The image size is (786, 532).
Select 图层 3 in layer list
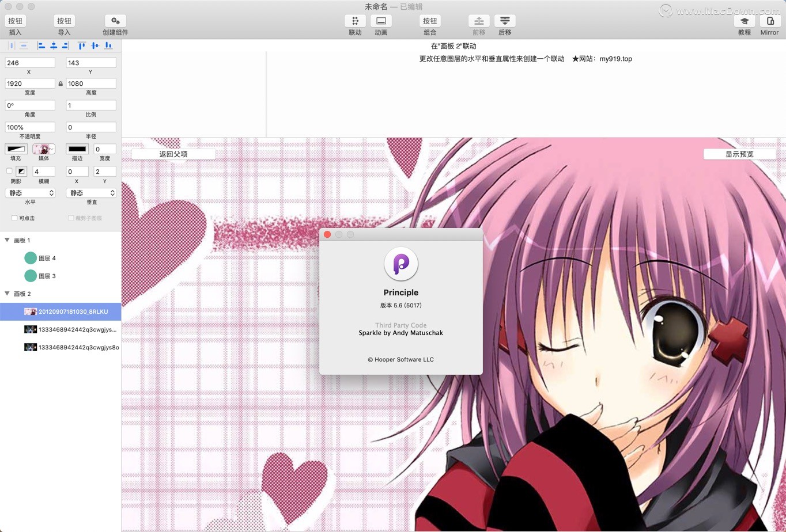point(61,276)
